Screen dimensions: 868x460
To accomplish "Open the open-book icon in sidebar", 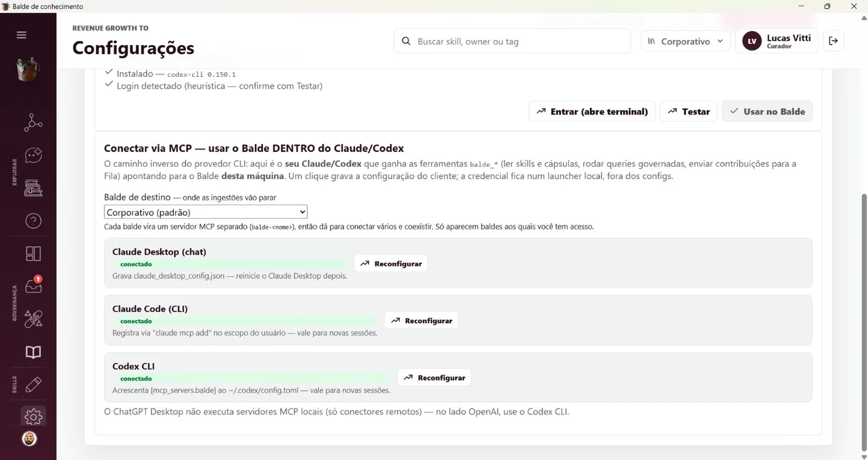I will (33, 352).
